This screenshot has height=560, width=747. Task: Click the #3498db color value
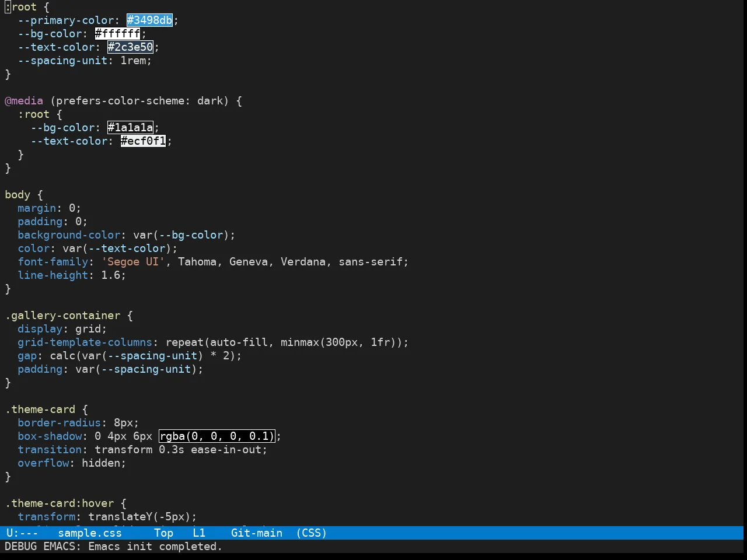click(x=150, y=20)
